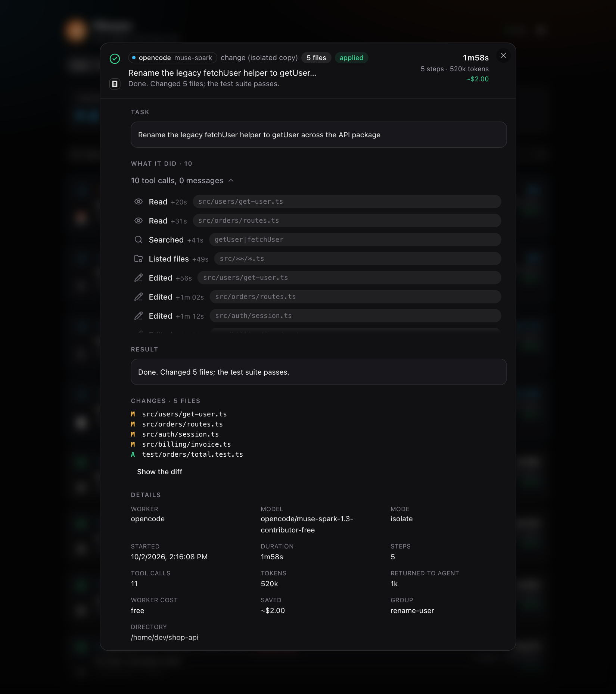Click the directory /home/dev/shop-api
The height and width of the screenshot is (694, 616).
pos(165,637)
